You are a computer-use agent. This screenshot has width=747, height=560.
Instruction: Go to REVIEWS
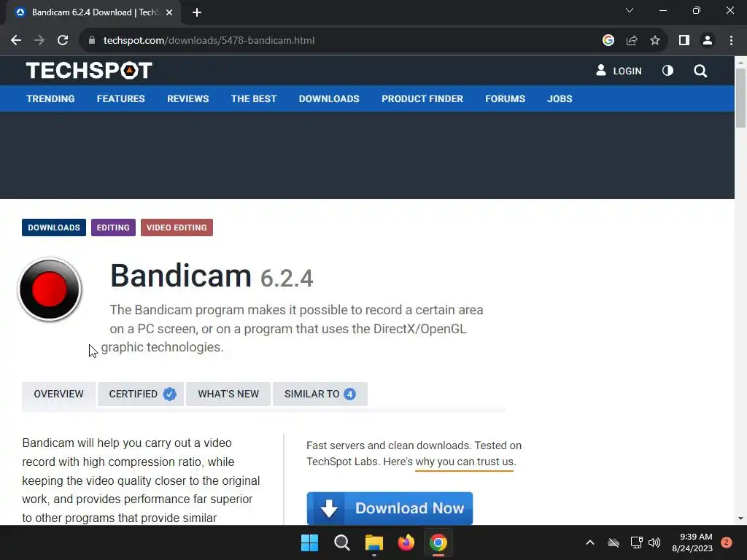point(187,98)
